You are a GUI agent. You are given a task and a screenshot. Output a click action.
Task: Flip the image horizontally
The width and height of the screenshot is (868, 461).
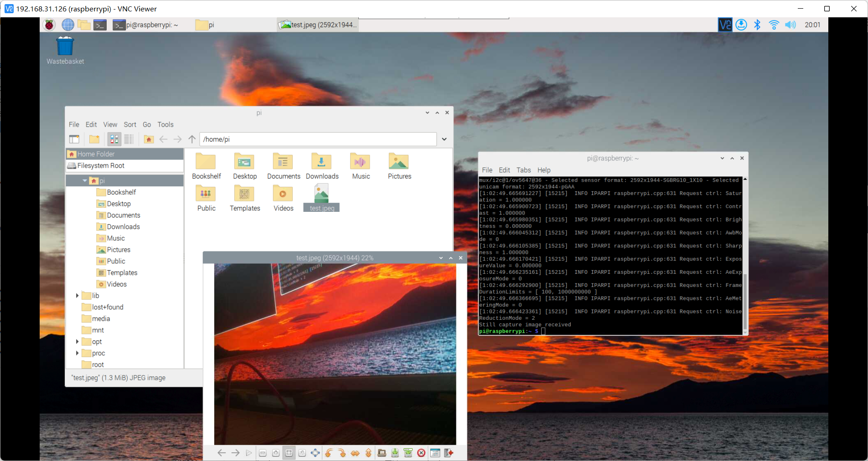click(355, 453)
